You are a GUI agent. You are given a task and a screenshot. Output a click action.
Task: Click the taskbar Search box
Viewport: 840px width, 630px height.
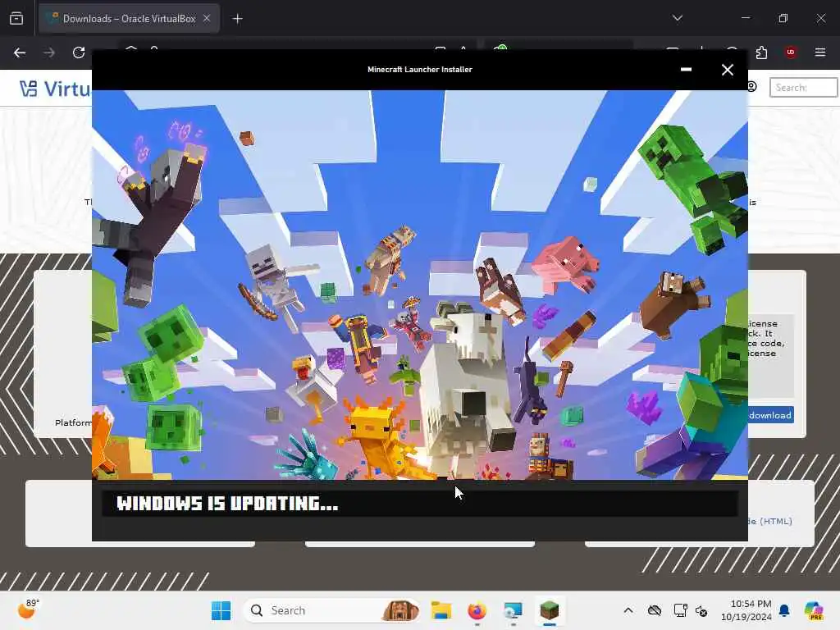click(x=331, y=610)
